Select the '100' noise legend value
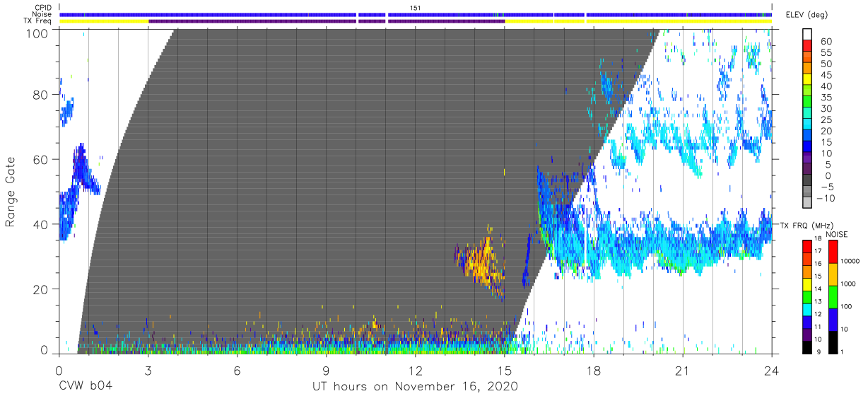868x401 pixels. pos(849,307)
